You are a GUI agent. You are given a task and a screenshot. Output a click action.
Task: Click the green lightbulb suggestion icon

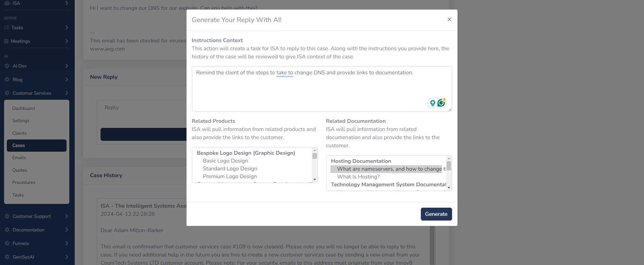[x=432, y=103]
